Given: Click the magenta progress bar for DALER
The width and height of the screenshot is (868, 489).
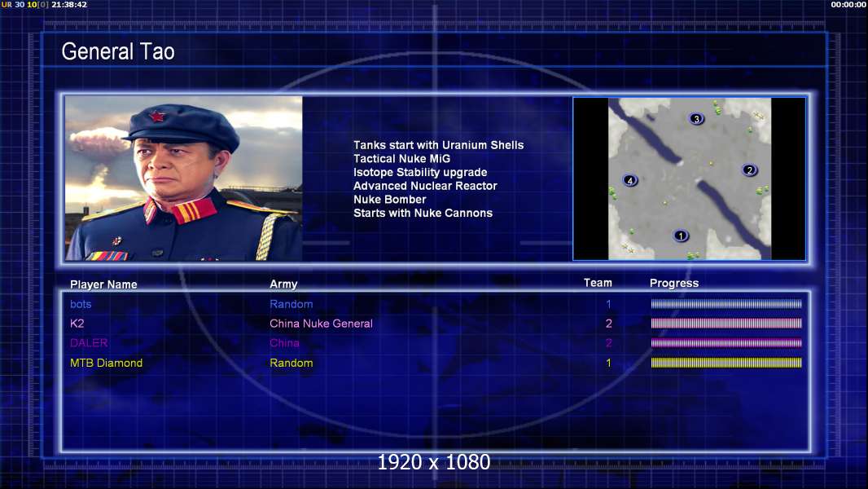Looking at the screenshot, I should pyautogui.click(x=726, y=343).
